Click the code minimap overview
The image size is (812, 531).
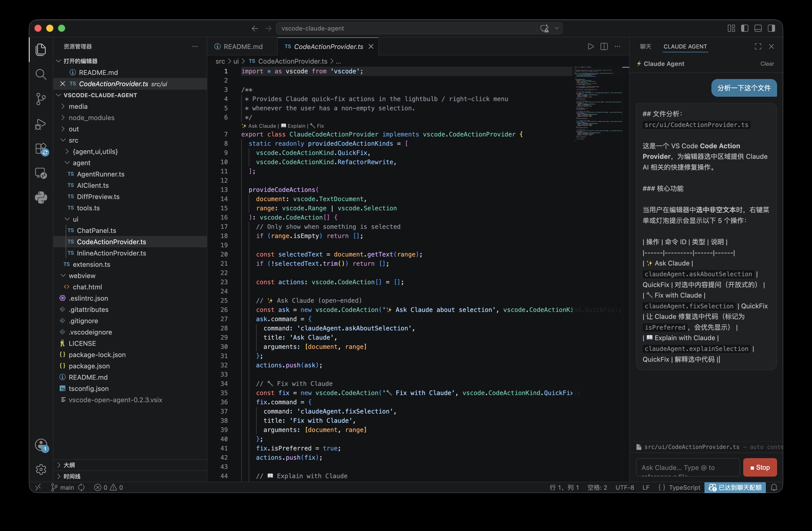tap(598, 103)
